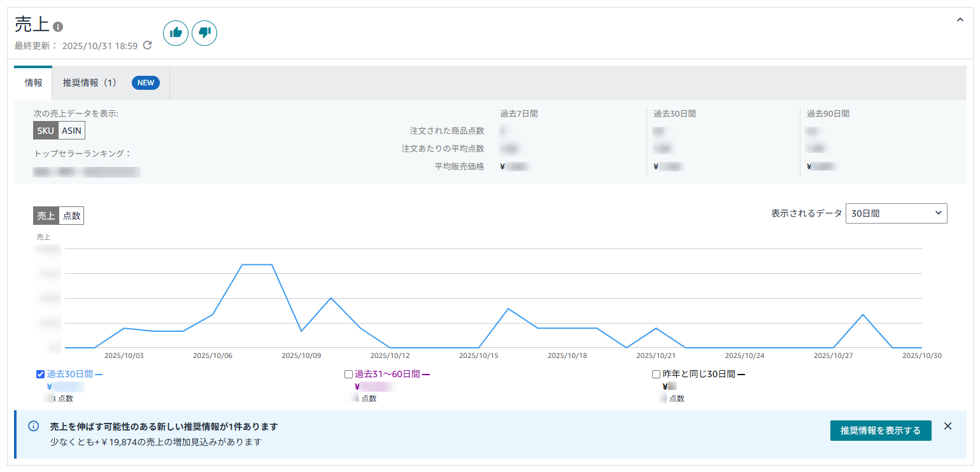Image resolution: width=980 pixels, height=472 pixels.
Task: Give thumbs down feedback
Action: point(204,33)
